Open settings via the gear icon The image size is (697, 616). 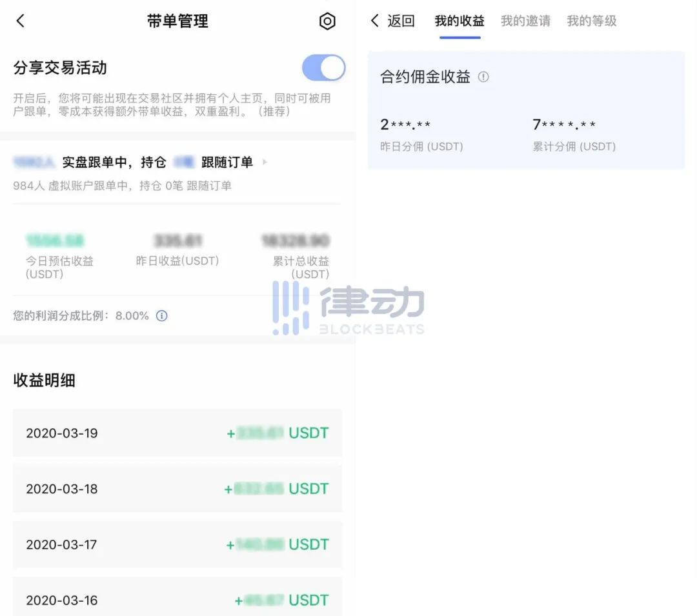327,21
